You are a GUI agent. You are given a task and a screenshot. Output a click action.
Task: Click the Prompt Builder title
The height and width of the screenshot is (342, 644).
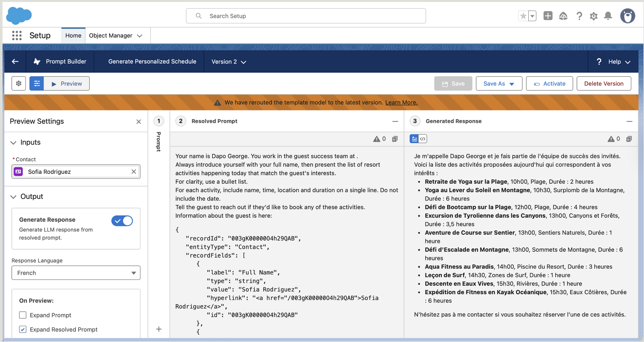point(66,61)
